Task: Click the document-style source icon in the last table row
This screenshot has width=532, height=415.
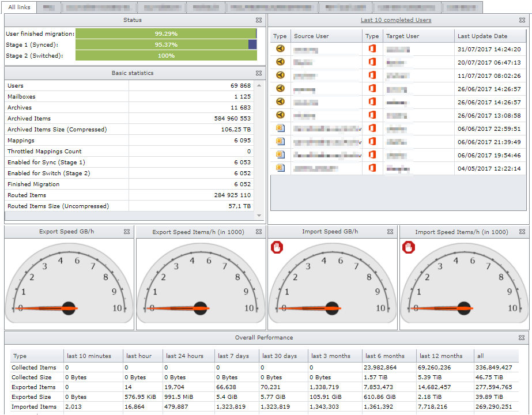Action: pyautogui.click(x=280, y=168)
